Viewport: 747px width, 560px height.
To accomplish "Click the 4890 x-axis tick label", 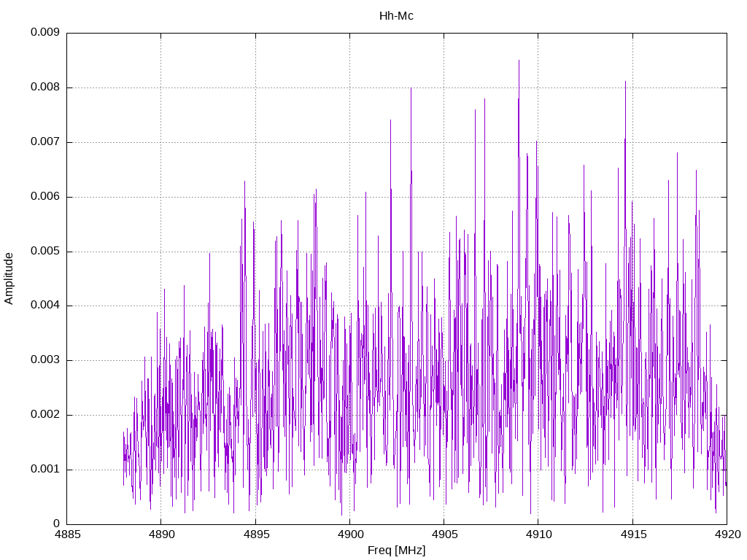I will 161,534.
